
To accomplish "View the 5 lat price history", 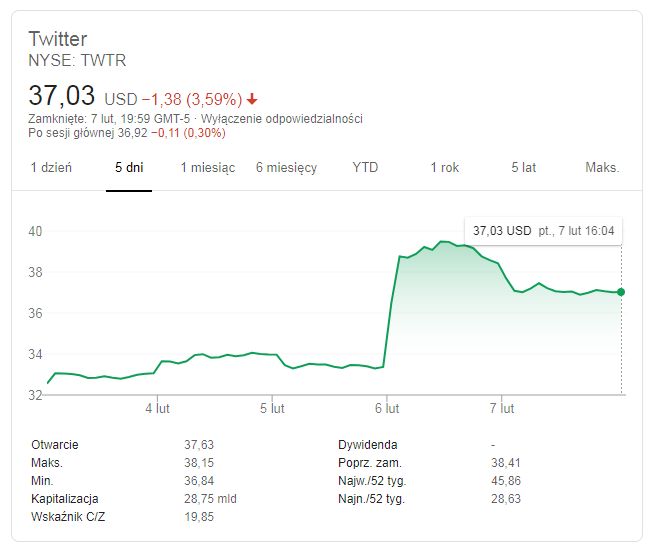I will point(523,168).
